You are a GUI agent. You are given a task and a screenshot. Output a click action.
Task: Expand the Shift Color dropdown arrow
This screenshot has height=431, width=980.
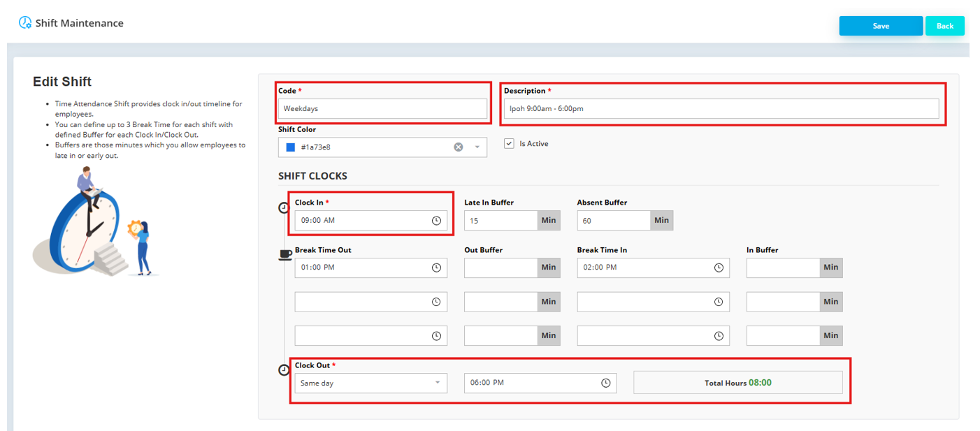tap(477, 147)
